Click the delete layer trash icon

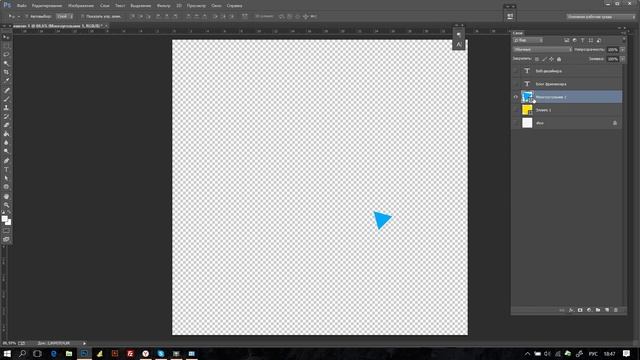tap(616, 310)
